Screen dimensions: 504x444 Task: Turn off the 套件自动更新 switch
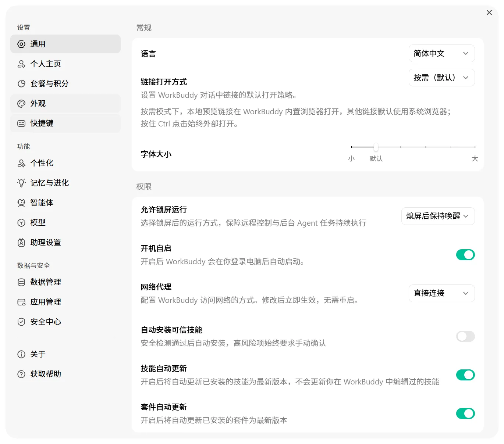click(465, 413)
